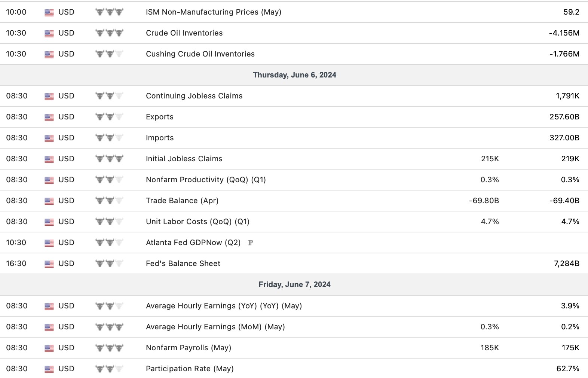Open the Nonfarm Payrolls (May) event
The height and width of the screenshot is (378, 588).
[x=189, y=348]
